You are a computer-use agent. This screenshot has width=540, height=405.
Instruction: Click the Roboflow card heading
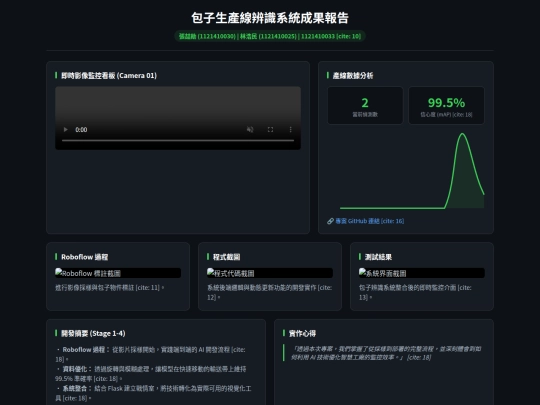click(85, 257)
